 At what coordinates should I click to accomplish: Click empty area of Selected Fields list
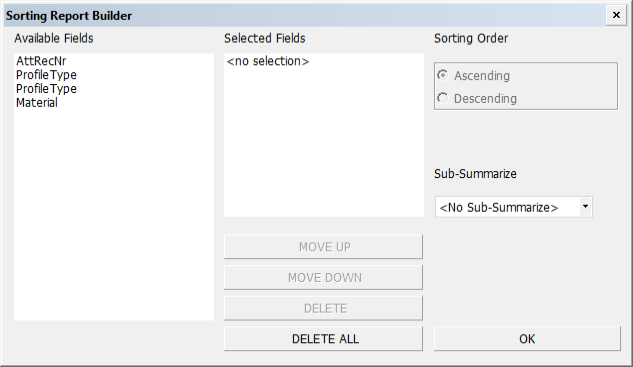point(324,141)
